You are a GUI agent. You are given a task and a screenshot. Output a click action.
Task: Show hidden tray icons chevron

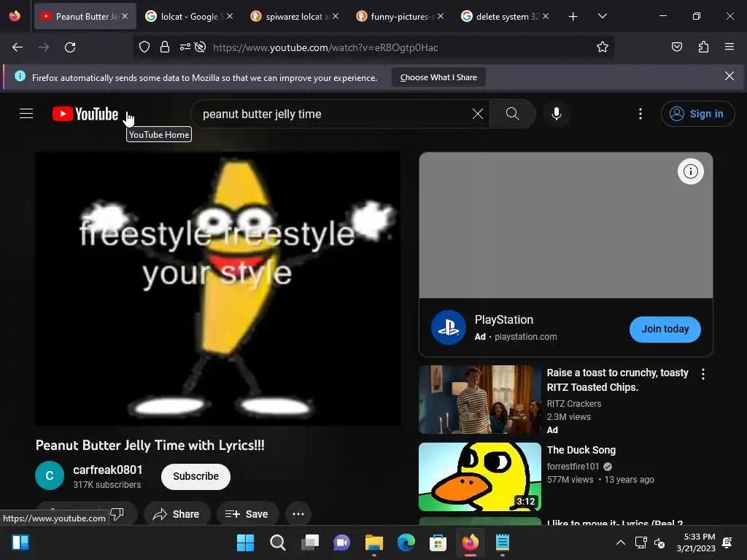pyautogui.click(x=620, y=542)
